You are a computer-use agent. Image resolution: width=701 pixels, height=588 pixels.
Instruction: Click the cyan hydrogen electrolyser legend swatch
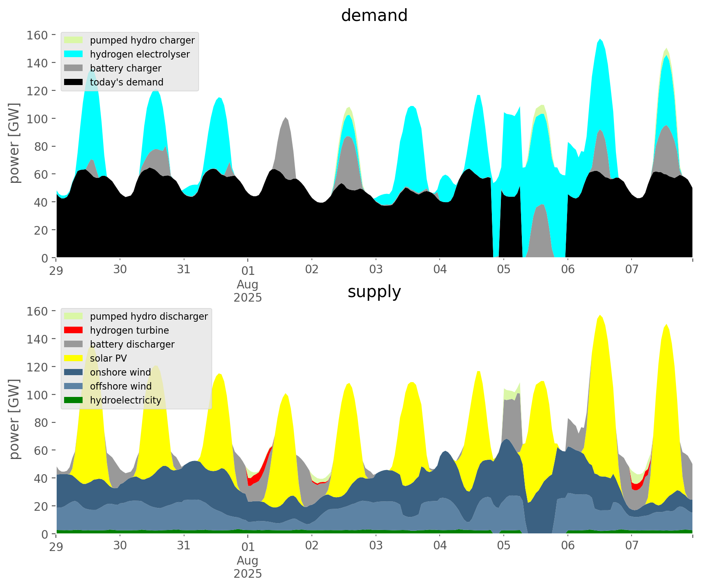(x=74, y=54)
